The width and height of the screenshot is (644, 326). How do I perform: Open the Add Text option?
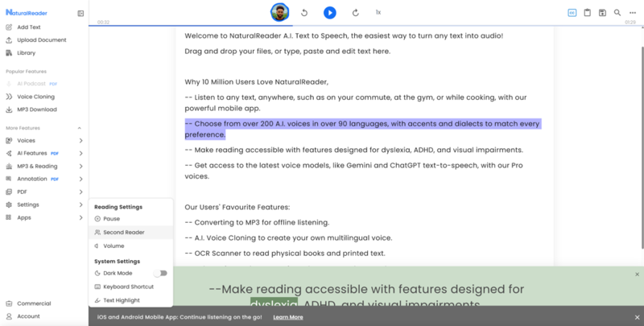pyautogui.click(x=29, y=27)
